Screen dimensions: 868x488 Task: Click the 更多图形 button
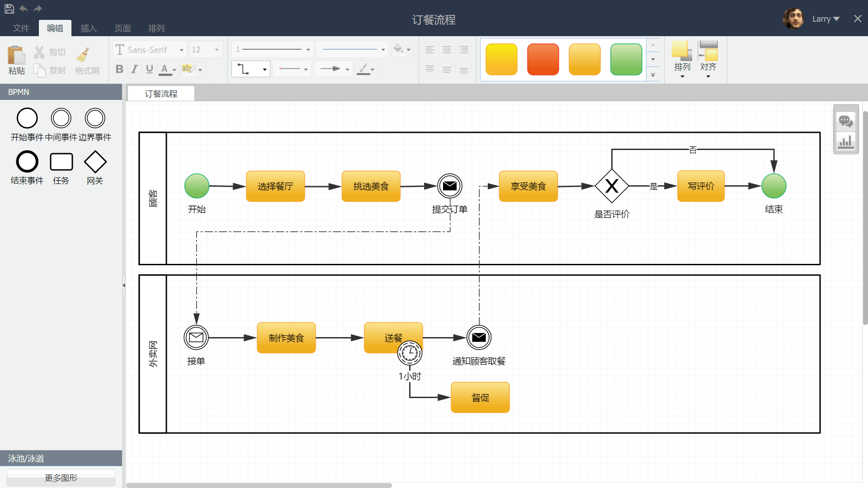pyautogui.click(x=61, y=478)
